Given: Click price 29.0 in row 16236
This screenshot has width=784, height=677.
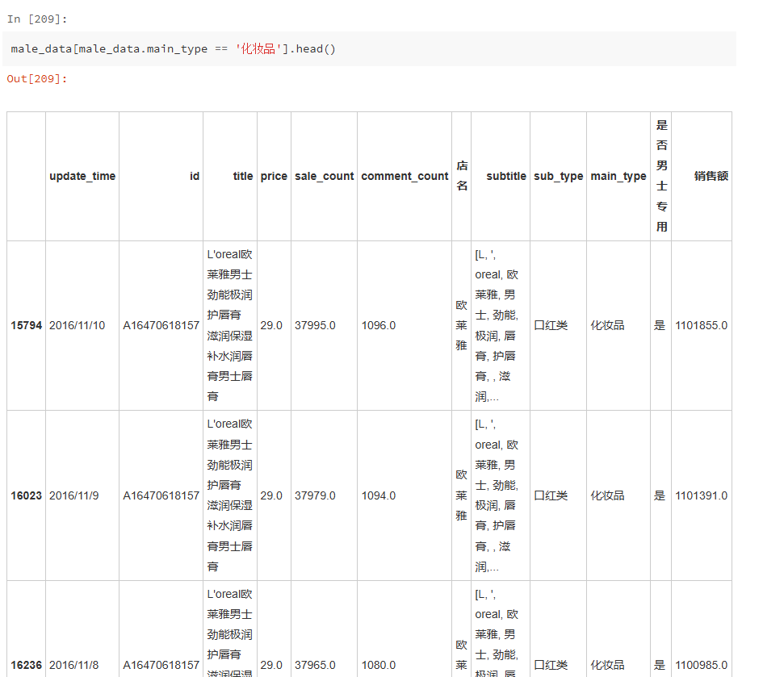Looking at the screenshot, I should tap(271, 666).
